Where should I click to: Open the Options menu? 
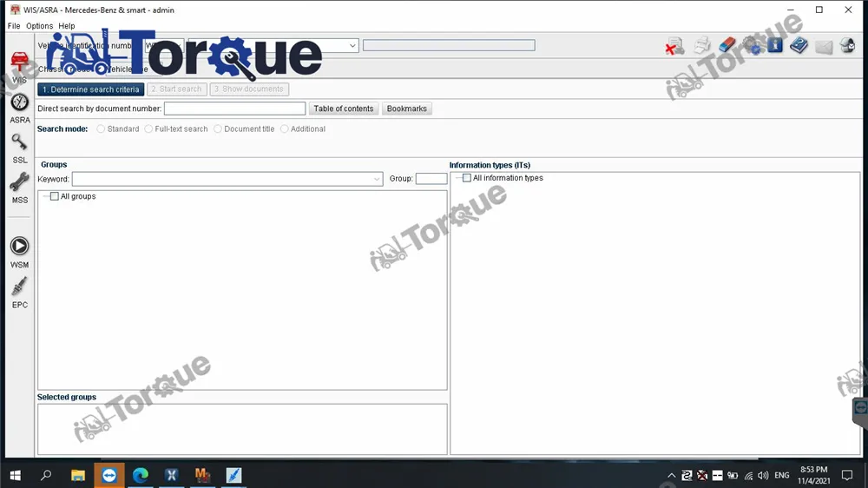[x=39, y=26]
